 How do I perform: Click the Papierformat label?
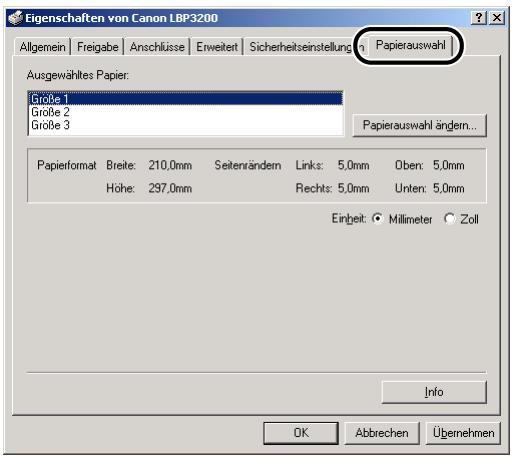tap(67, 165)
